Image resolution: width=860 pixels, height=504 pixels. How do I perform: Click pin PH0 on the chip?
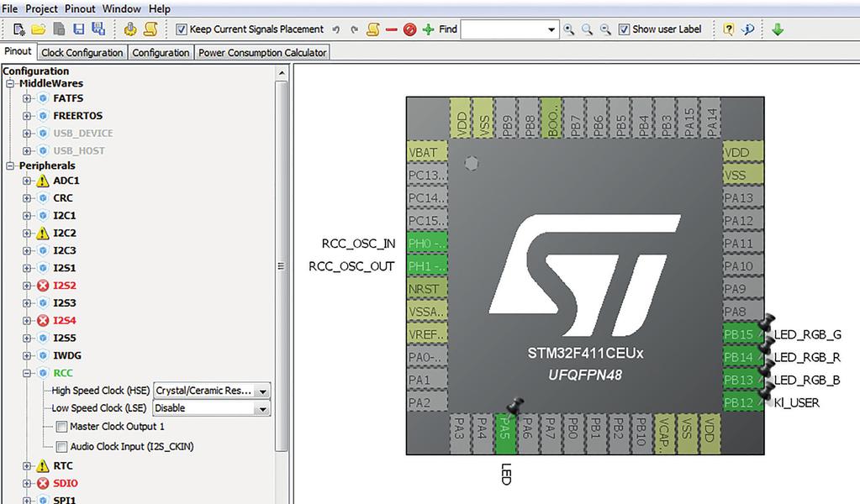427,244
